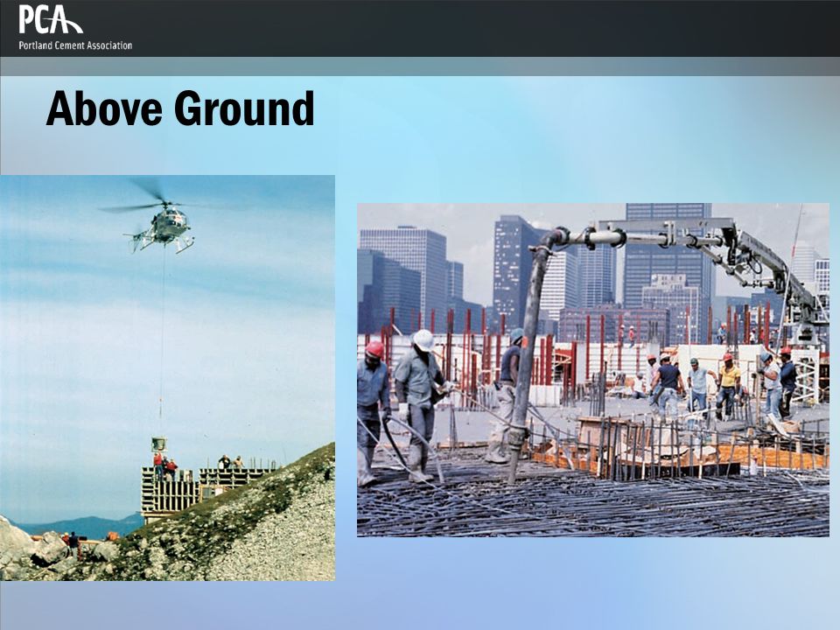840x630 pixels.
Task: Click the helicopter concrete bucket photo
Action: [x=168, y=378]
